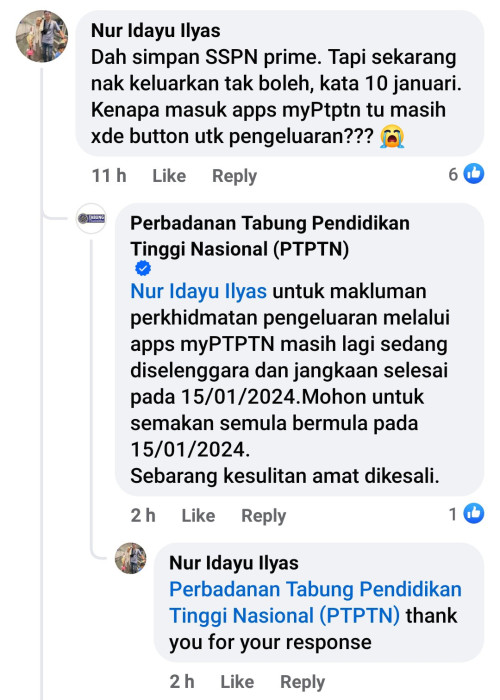The image size is (500, 700).
Task: Like the PTPTN maintenance reply
Action: coord(198,516)
